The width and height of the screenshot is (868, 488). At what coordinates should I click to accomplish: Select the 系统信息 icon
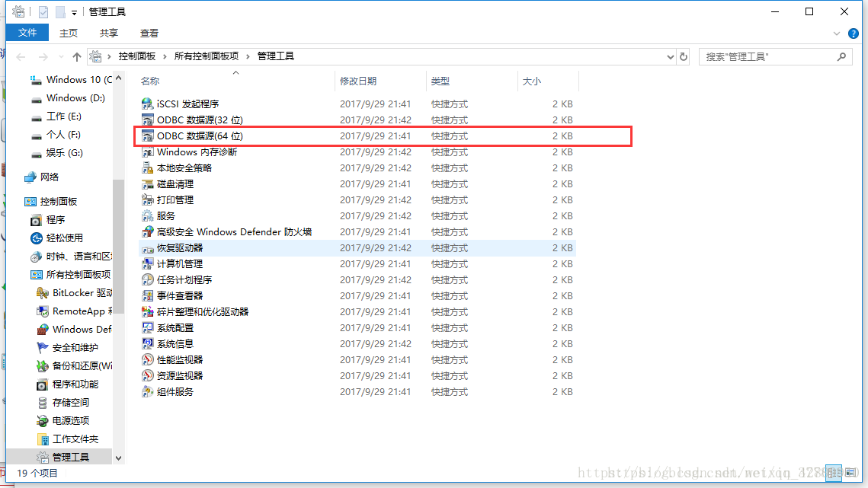(x=147, y=344)
